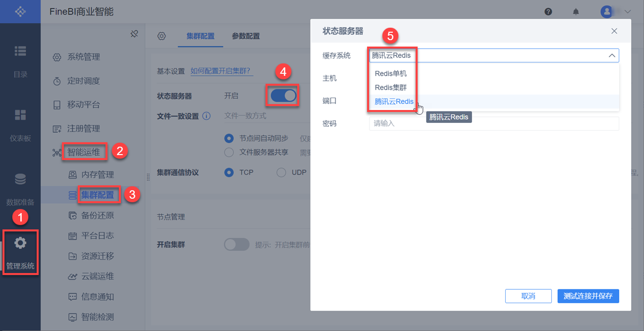The width and height of the screenshot is (644, 331).
Task: Choose TCP communication protocol
Action: coord(229,172)
